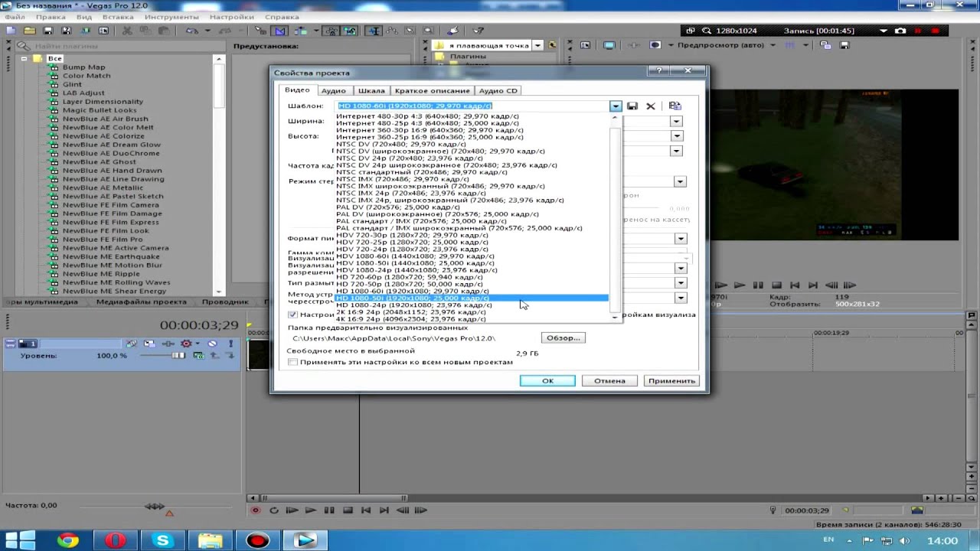Open Skype from the taskbar
The image size is (980, 551).
click(163, 541)
